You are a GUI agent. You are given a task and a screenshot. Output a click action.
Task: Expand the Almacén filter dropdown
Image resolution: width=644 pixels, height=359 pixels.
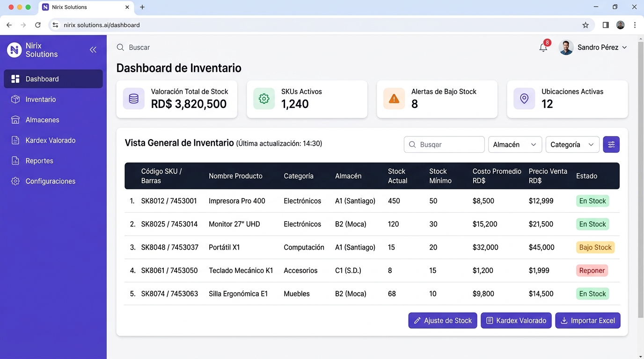[515, 144]
